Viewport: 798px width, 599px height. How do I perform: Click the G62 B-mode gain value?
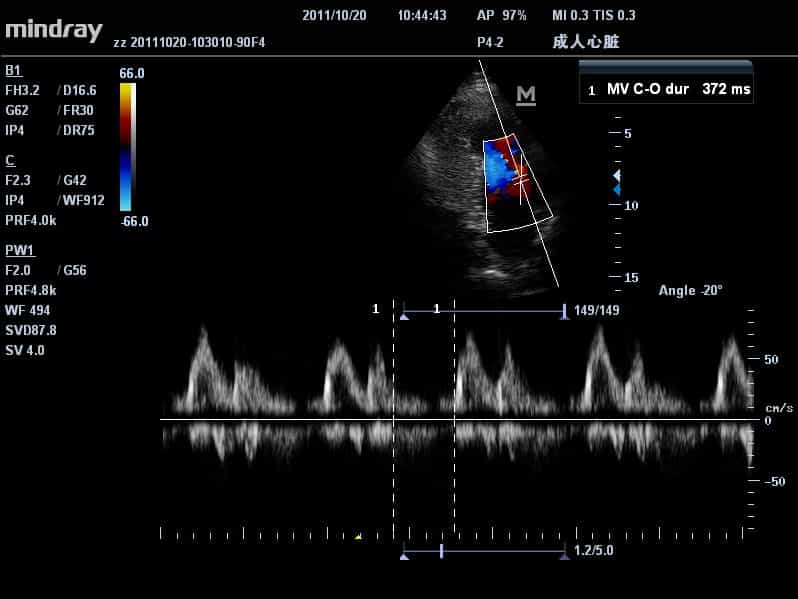point(17,110)
